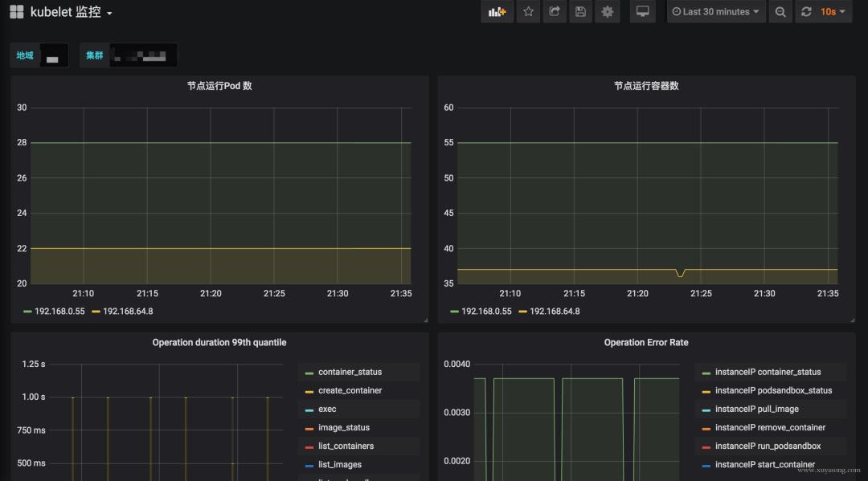Open the share dashboard icon
This screenshot has width=868, height=481.
pos(555,11)
